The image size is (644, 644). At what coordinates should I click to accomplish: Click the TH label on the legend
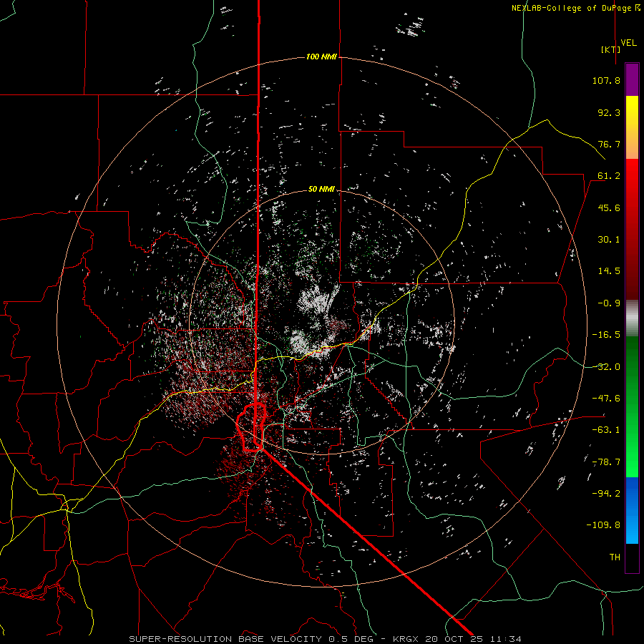615,557
